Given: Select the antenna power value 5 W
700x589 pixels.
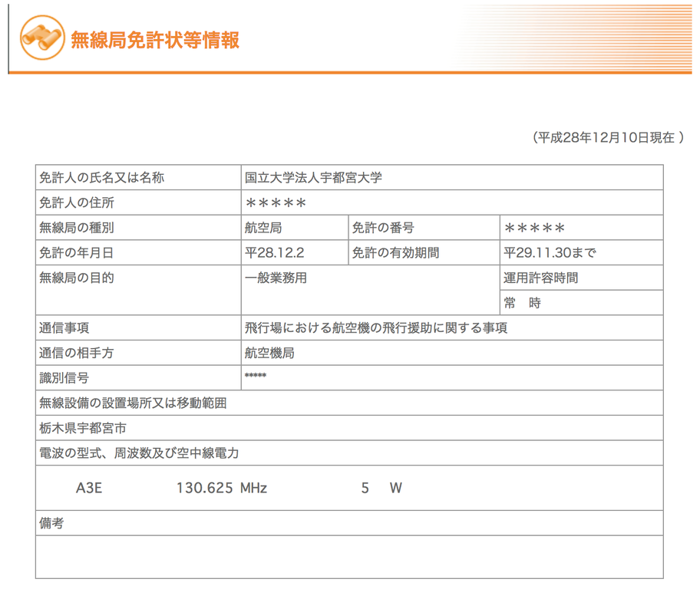Looking at the screenshot, I should pos(381,488).
